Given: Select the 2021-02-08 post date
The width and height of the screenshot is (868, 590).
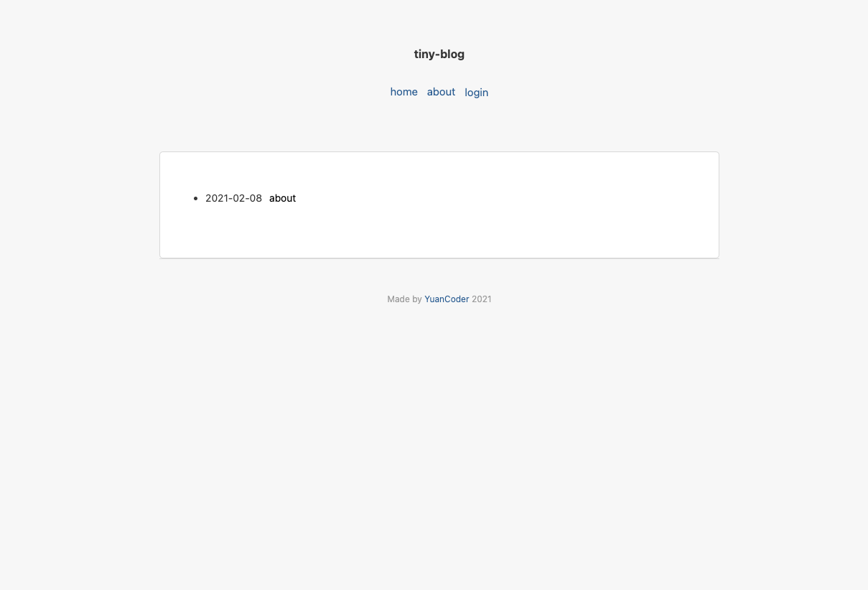Looking at the screenshot, I should 233,198.
